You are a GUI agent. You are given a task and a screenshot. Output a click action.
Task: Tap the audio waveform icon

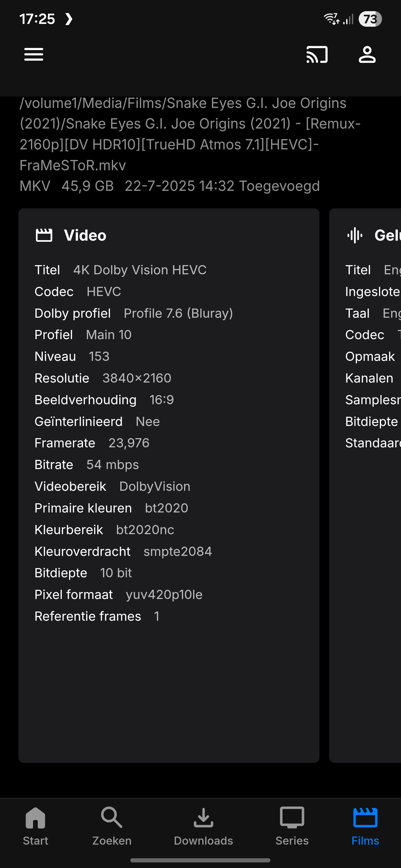pyautogui.click(x=354, y=235)
